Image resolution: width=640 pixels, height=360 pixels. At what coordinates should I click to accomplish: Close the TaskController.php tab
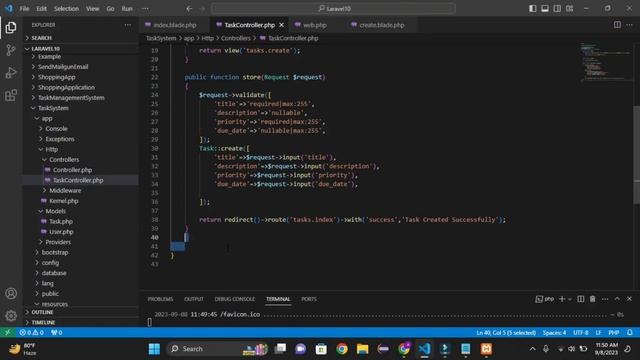[x=282, y=25]
